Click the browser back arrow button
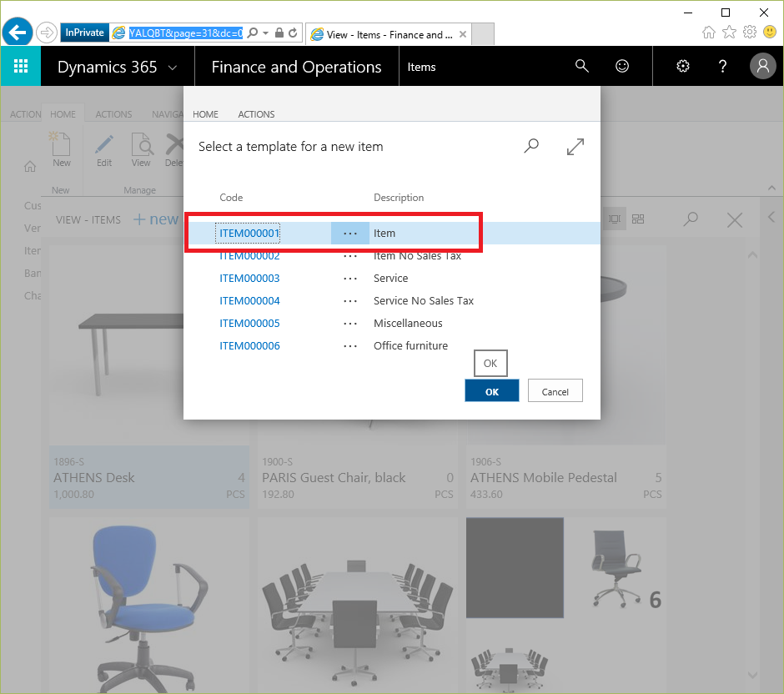784x694 pixels. pyautogui.click(x=18, y=33)
